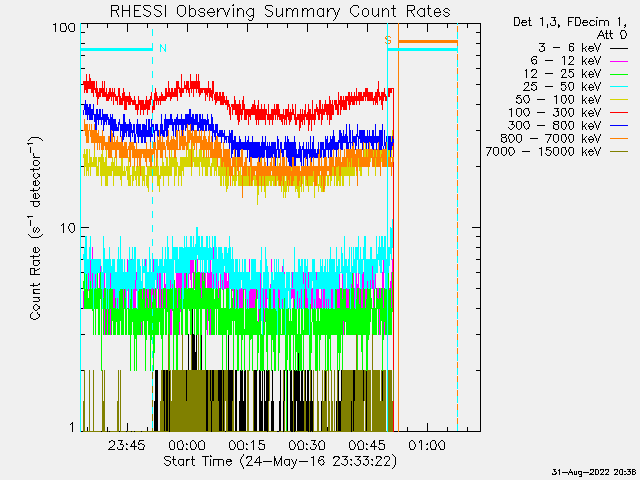Select the '50 - 100 keV' legend label
Screen dimensions: 640x480
point(558,100)
